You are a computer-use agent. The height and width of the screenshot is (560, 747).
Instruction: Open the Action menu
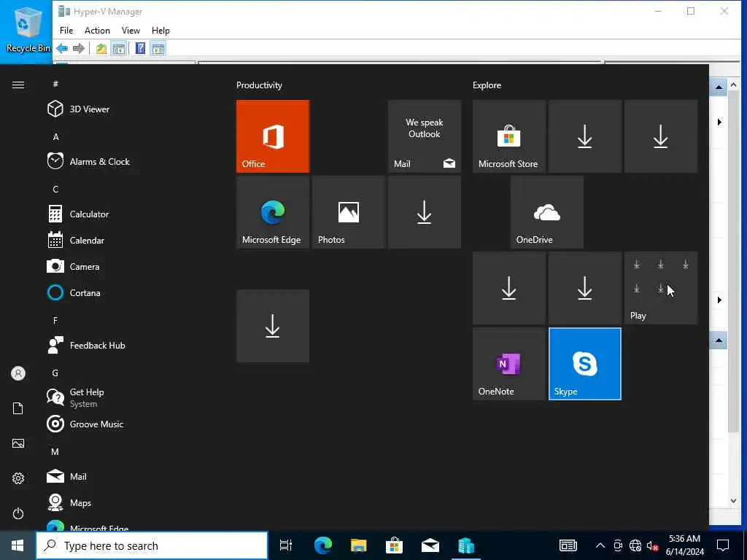pyautogui.click(x=97, y=31)
